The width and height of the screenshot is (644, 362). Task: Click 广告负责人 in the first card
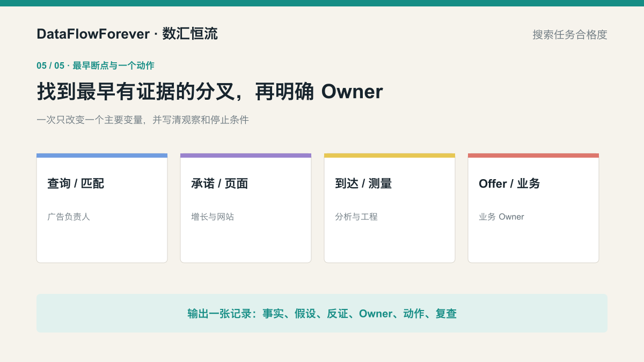[69, 217]
